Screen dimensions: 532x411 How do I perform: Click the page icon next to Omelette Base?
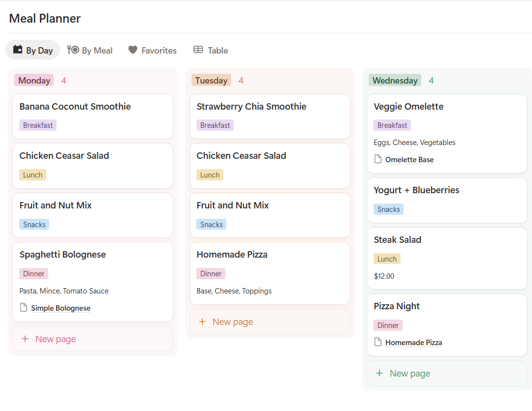pyautogui.click(x=377, y=159)
